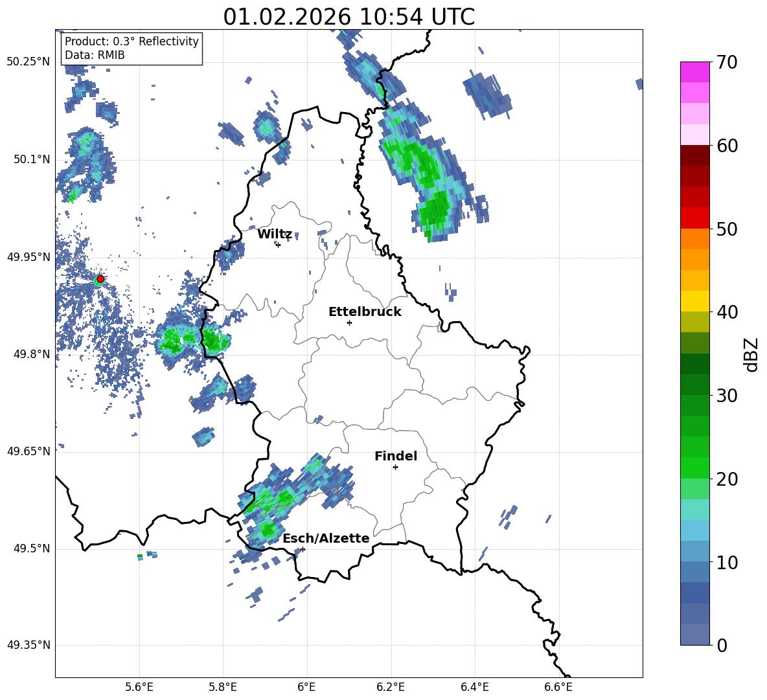Click the 5.8°E longitude tick label
Screen dimensions: 767x700
click(223, 688)
